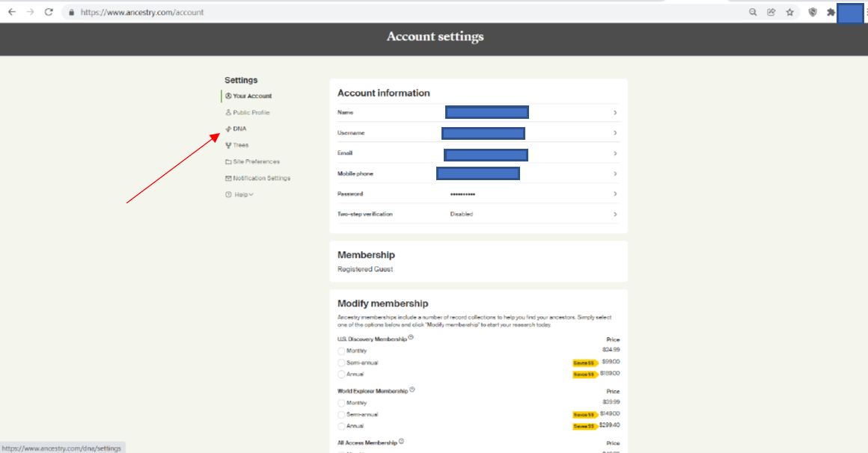This screenshot has height=453, width=868.
Task: Click the person icon beside Your Account
Action: click(x=228, y=96)
